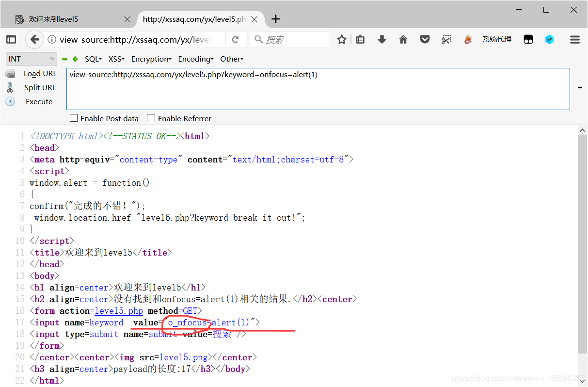The width and height of the screenshot is (588, 387).
Task: Click the Execute play icon
Action: 10,102
